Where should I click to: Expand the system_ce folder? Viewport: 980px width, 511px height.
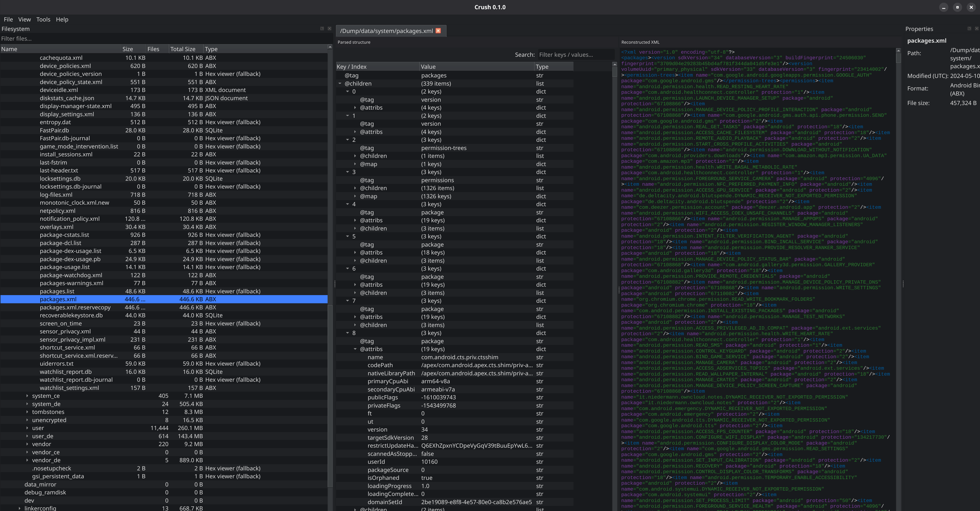point(27,396)
